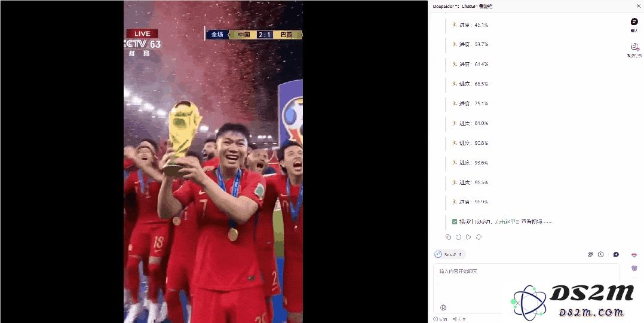The height and width of the screenshot is (323, 644).
Task: Open the Sora2 model selector dropdown
Action: [450, 255]
